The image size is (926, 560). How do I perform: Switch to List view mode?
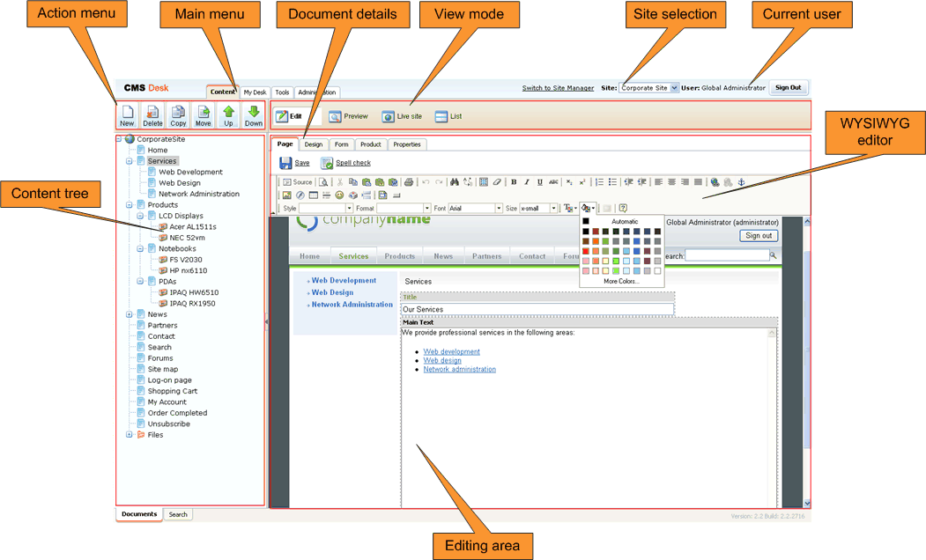[x=448, y=116]
